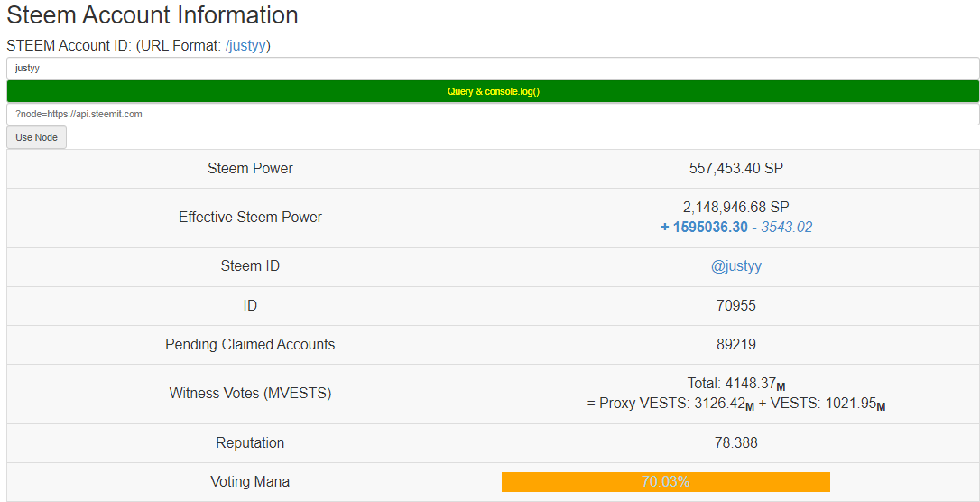
Task: Click the delegated-in value + 1595036.30
Action: [704, 227]
